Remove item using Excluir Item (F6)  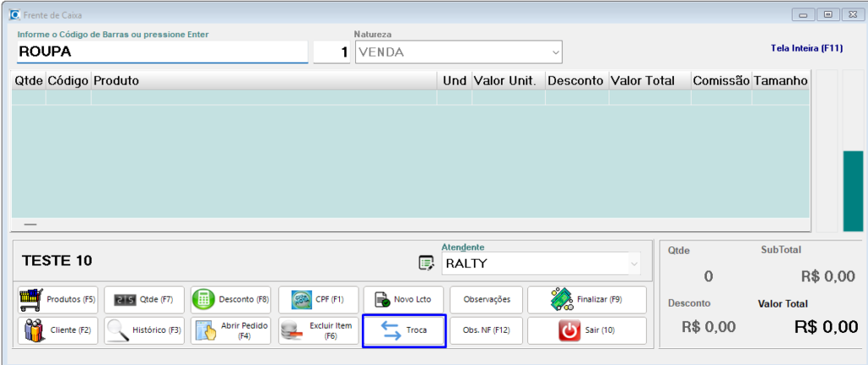point(318,330)
